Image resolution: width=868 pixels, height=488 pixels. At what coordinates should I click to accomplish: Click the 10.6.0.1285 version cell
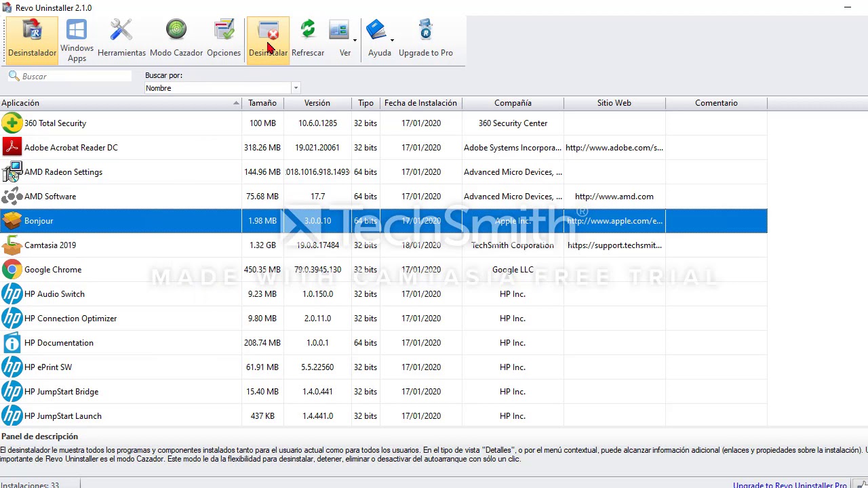[x=317, y=123]
